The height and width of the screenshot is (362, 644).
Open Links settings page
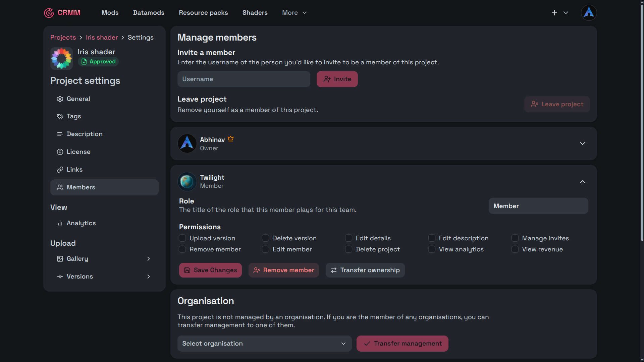104,170
